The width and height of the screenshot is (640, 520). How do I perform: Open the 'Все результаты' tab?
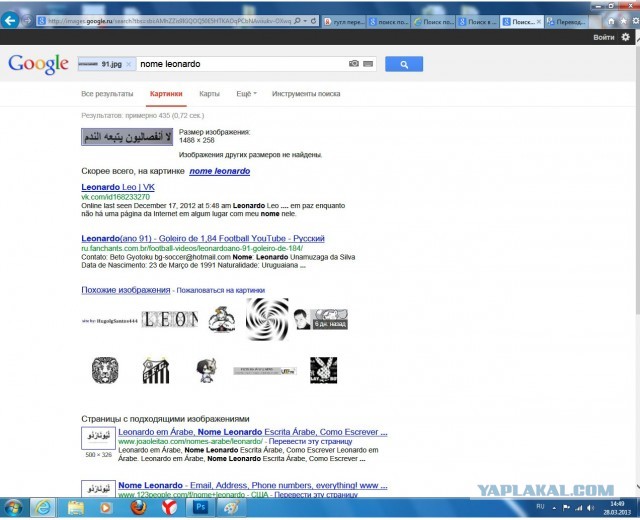click(107, 94)
